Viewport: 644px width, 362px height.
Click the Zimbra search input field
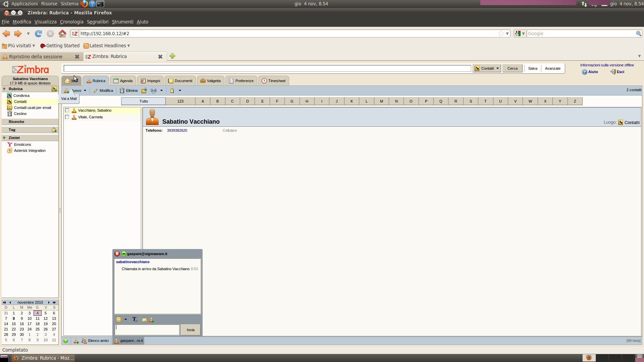(267, 68)
